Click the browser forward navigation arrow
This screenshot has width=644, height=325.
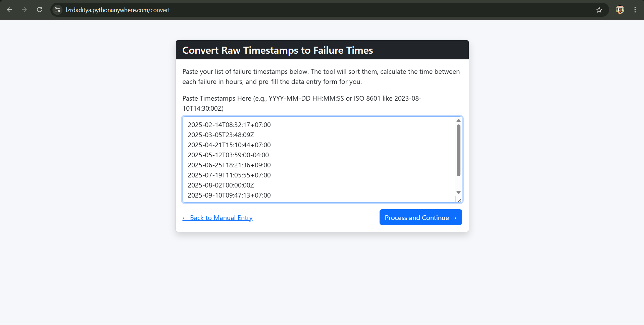24,10
